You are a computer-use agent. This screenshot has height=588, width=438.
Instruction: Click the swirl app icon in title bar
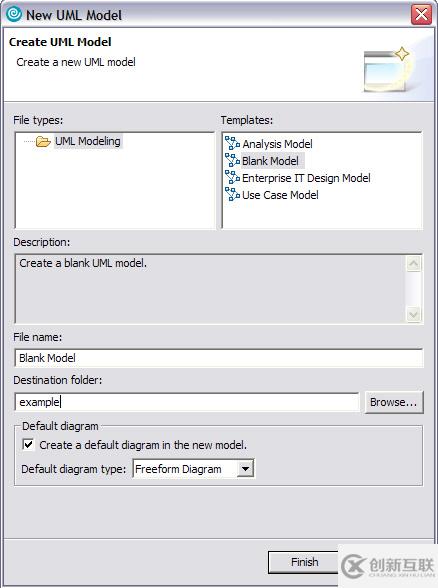[14, 14]
